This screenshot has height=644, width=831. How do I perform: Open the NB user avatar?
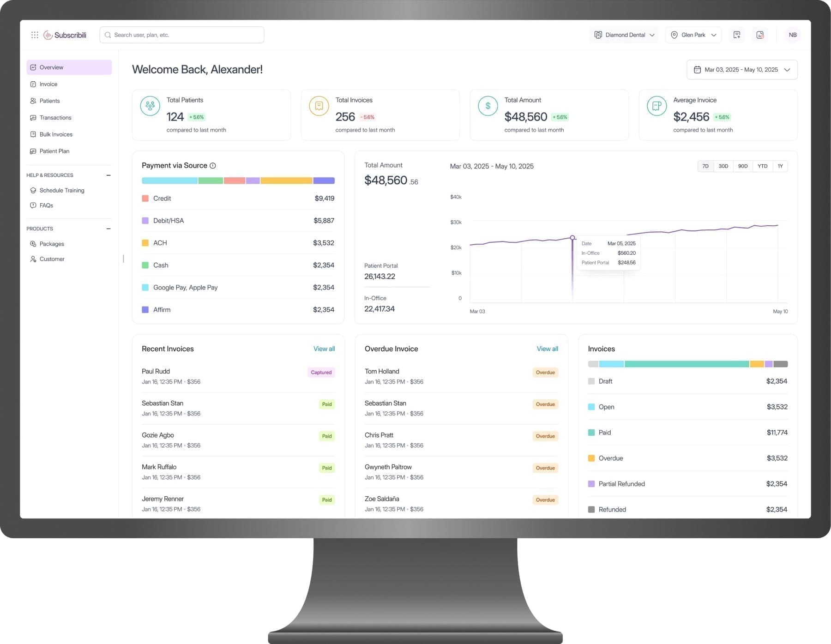click(793, 35)
